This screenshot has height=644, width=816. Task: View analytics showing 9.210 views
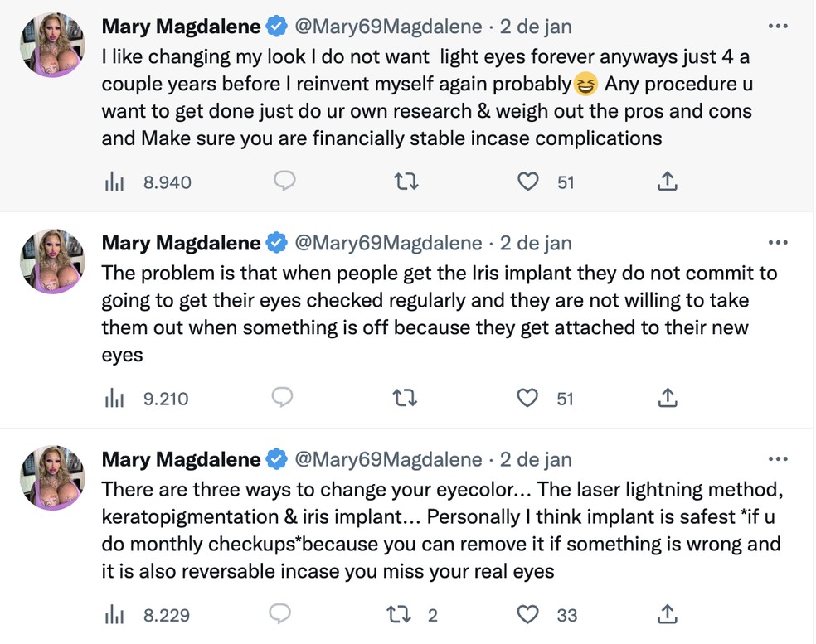pyautogui.click(x=114, y=399)
